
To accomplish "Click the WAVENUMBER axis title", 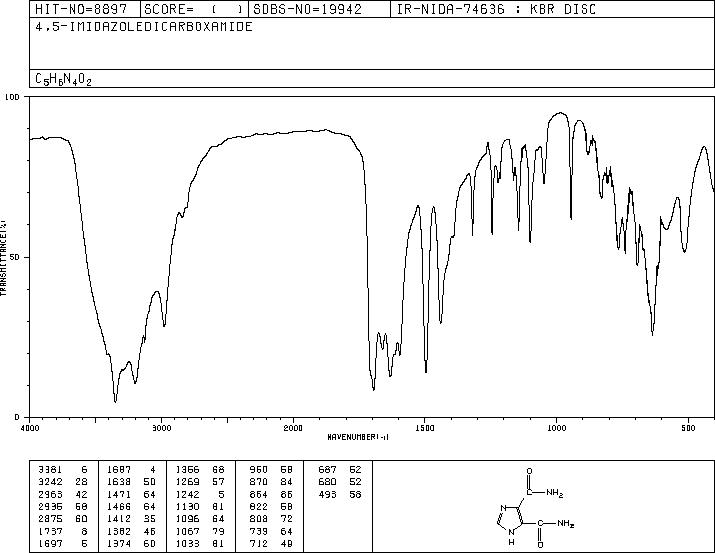I will tap(358, 437).
